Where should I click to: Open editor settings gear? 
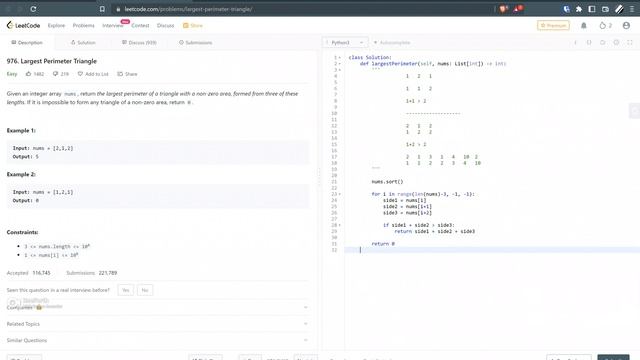click(616, 42)
